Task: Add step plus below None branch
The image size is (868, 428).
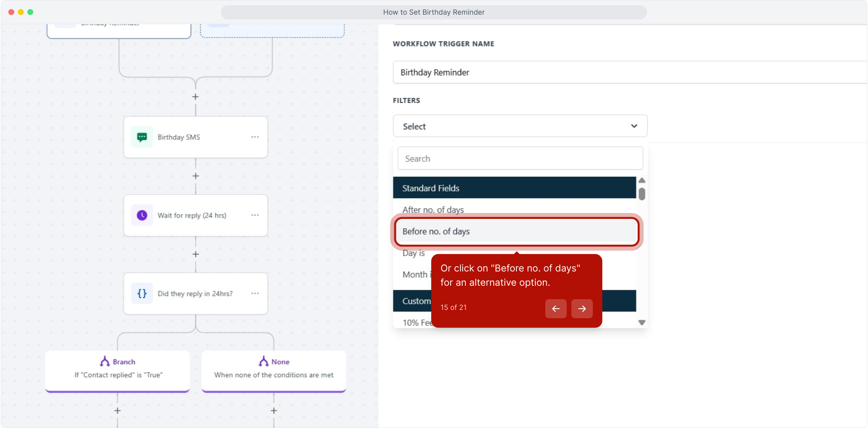Action: click(274, 411)
